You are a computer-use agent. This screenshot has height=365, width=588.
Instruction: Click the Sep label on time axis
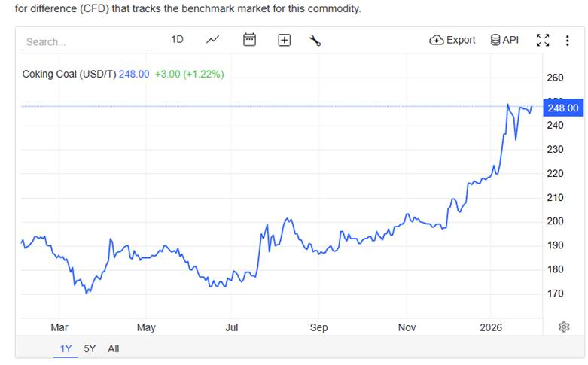(319, 327)
